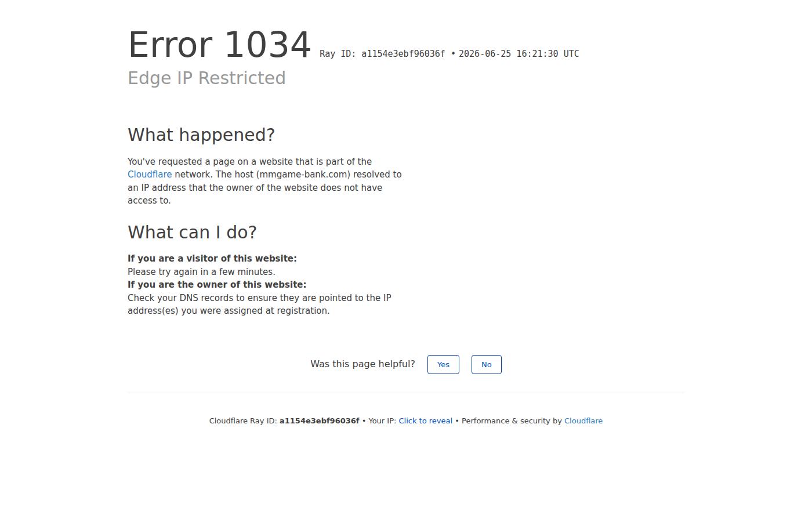The image size is (812, 522).
Task: Click the Performance & security by text
Action: tap(512, 421)
